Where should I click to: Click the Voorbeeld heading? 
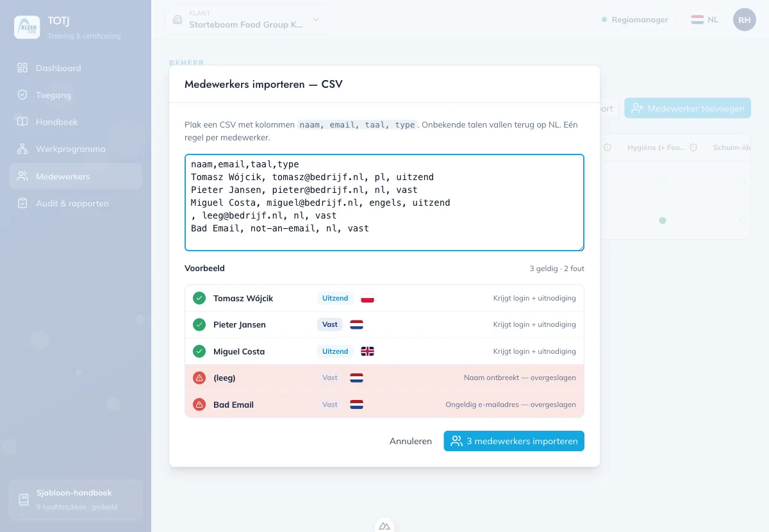204,269
